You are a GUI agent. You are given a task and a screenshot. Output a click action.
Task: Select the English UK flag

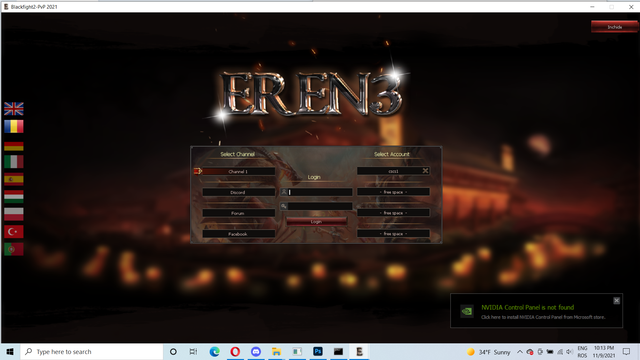coord(14,109)
